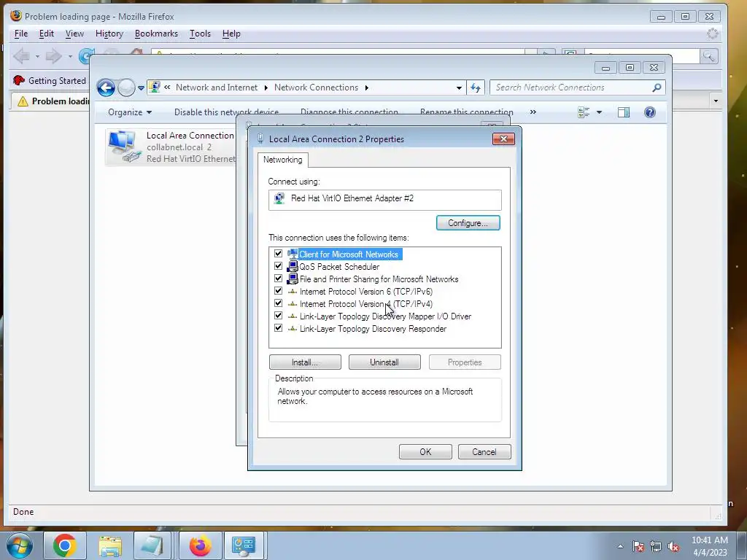The width and height of the screenshot is (747, 560).
Task: Click Firefox back arrow button
Action: (x=22, y=56)
